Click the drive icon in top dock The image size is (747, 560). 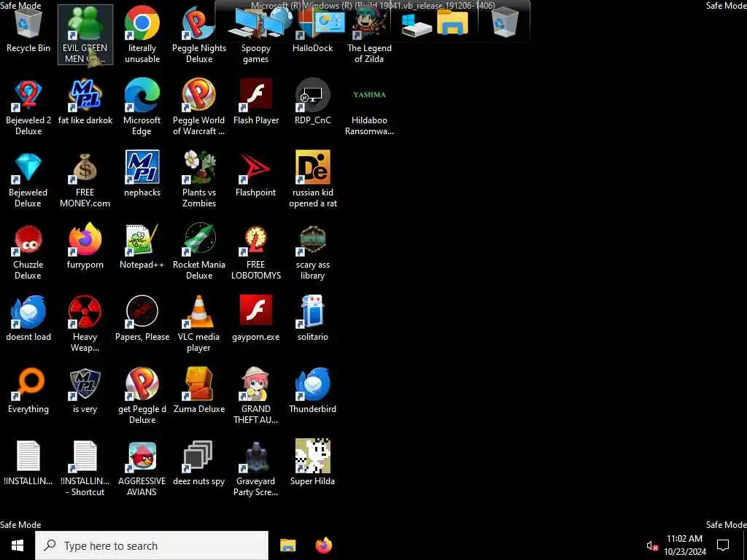coord(415,24)
